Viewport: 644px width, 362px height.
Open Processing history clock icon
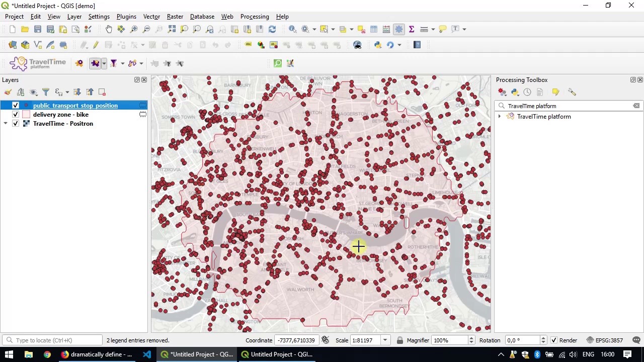tap(527, 92)
